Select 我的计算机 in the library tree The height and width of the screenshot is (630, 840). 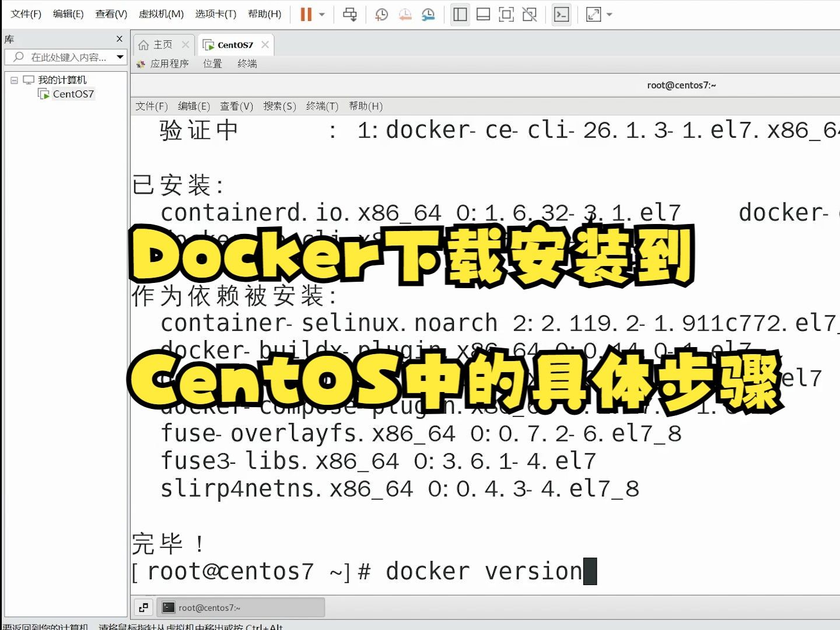coord(62,80)
